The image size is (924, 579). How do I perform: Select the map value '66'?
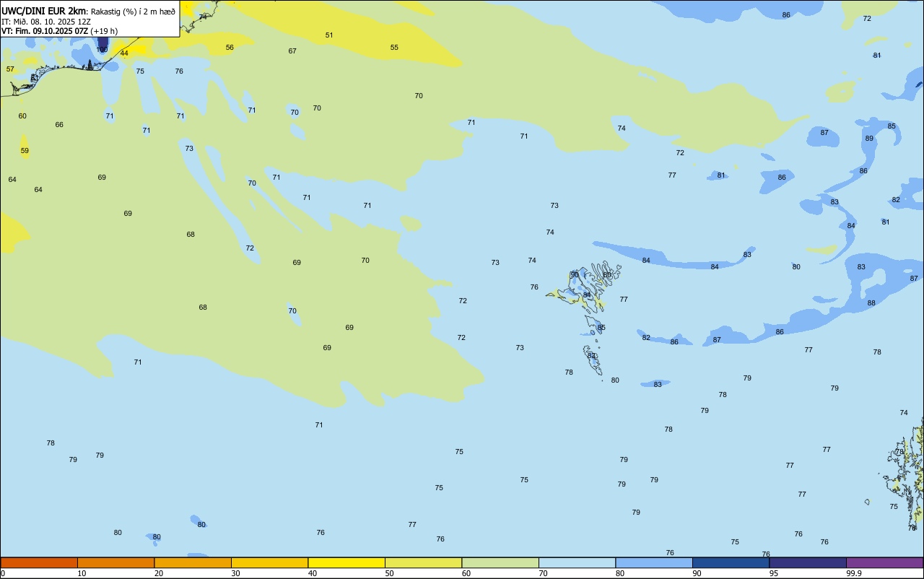[x=59, y=124]
